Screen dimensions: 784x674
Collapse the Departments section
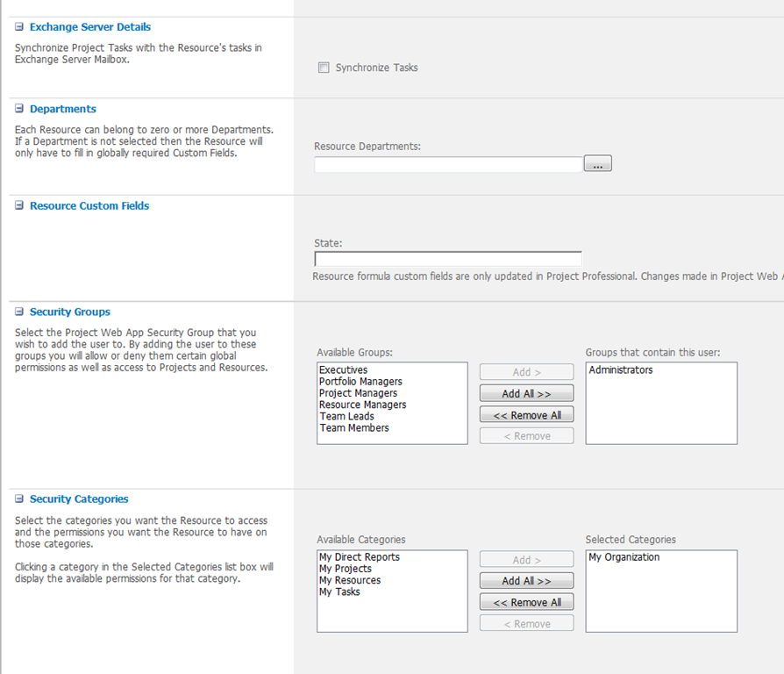[x=19, y=110]
